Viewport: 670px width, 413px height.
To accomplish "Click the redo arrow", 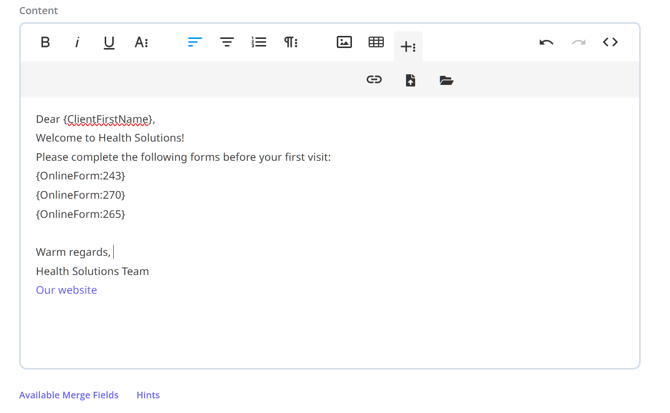I will click(578, 42).
